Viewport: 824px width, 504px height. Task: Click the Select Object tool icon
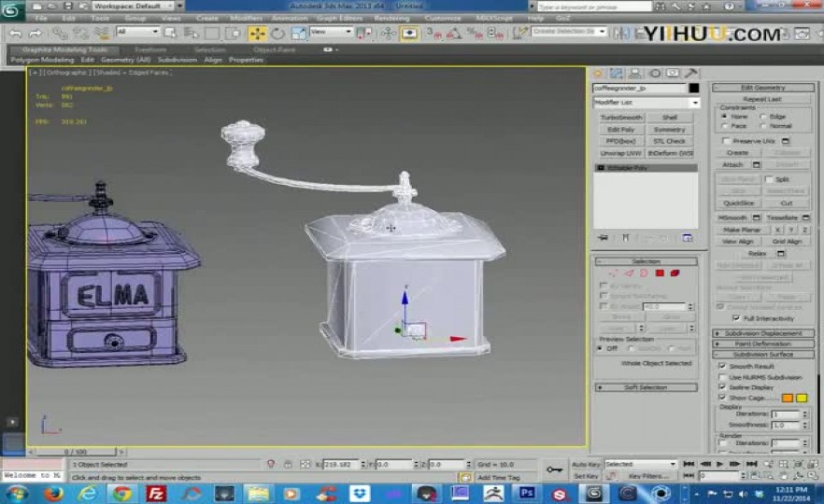[x=170, y=34]
